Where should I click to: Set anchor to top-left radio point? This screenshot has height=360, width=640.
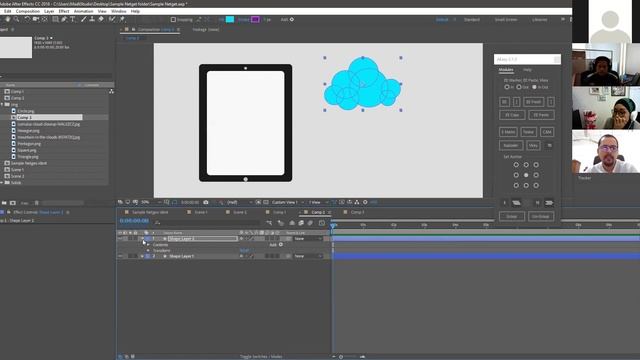[x=516, y=165]
